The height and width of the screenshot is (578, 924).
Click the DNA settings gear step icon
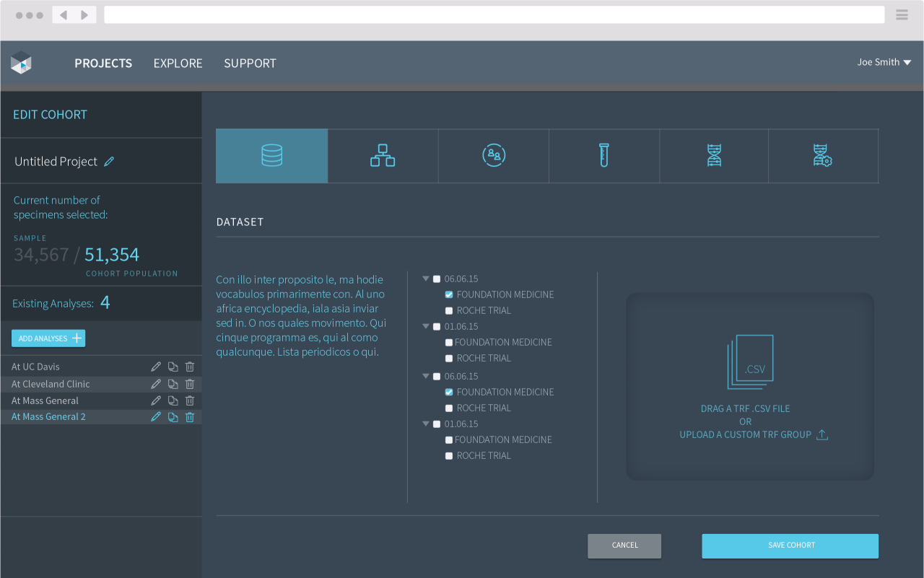(822, 156)
